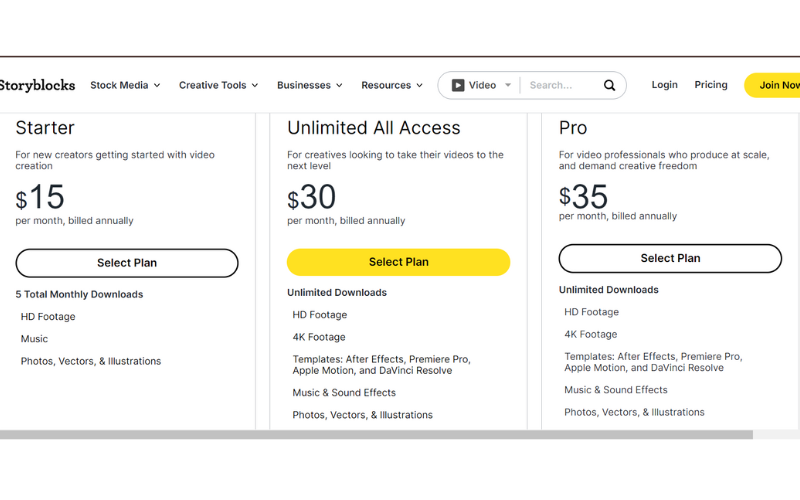800x500 pixels.
Task: Select Plan for the Pro tier
Action: pos(670,258)
